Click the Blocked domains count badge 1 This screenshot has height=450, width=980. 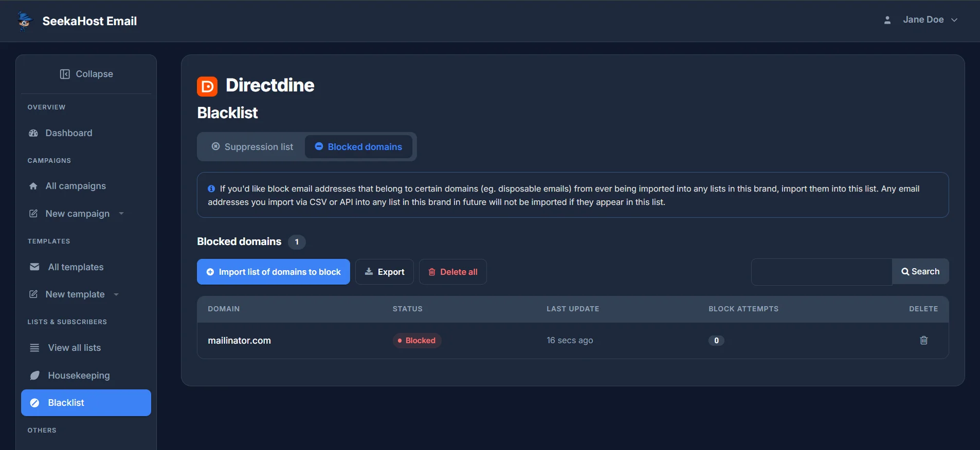click(297, 242)
